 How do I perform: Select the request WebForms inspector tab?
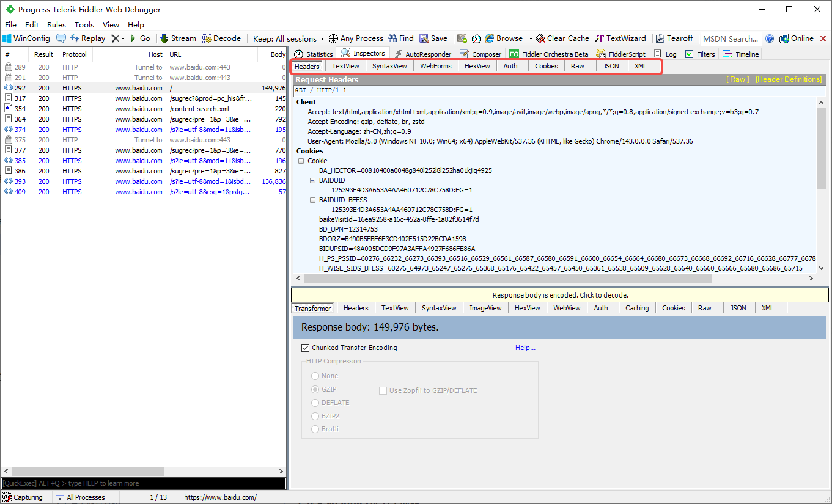436,66
